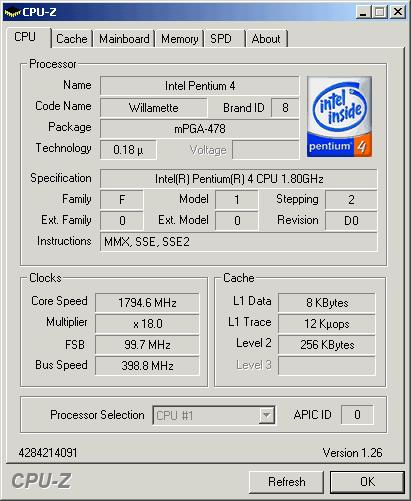This screenshot has width=411, height=501.
Task: Click the CPU #1 combo box
Action: 214,415
